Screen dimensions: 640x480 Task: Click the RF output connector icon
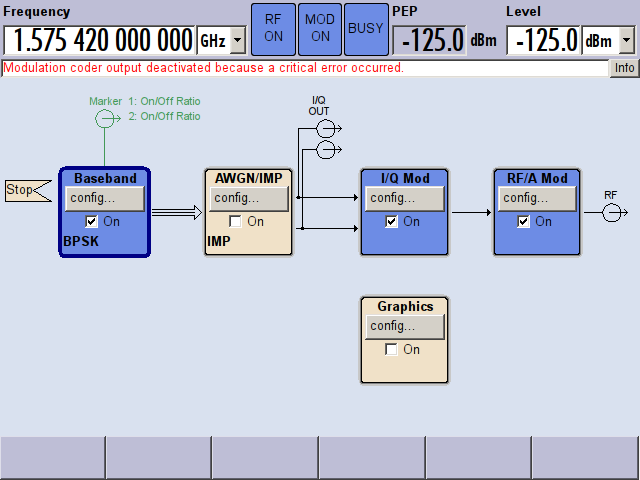click(613, 212)
